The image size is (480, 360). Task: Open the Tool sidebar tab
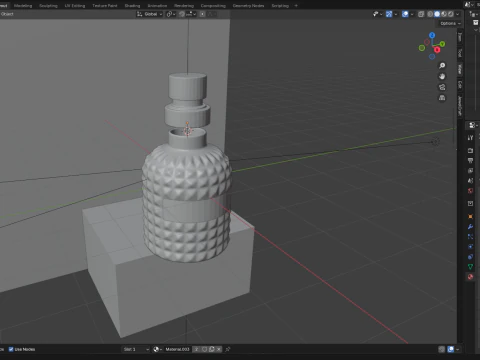460,53
